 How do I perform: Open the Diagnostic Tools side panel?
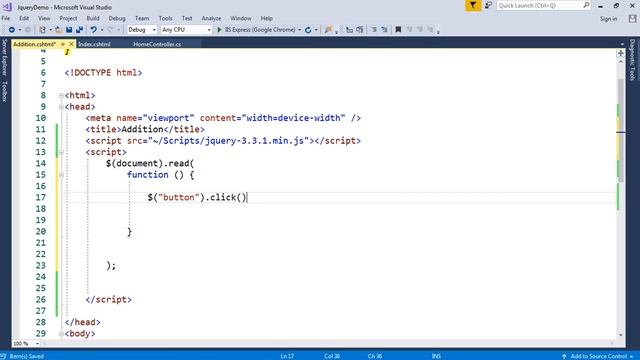tap(632, 60)
